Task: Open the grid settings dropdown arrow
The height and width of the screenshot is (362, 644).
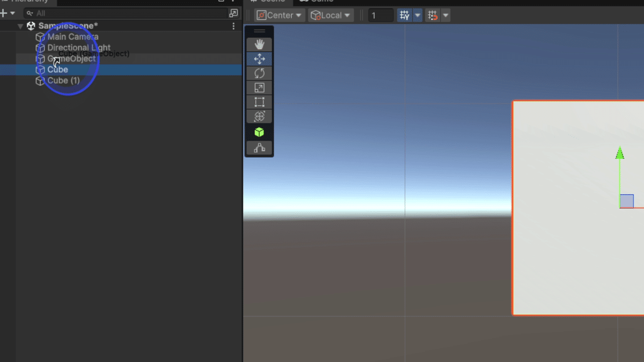Action: (x=418, y=16)
